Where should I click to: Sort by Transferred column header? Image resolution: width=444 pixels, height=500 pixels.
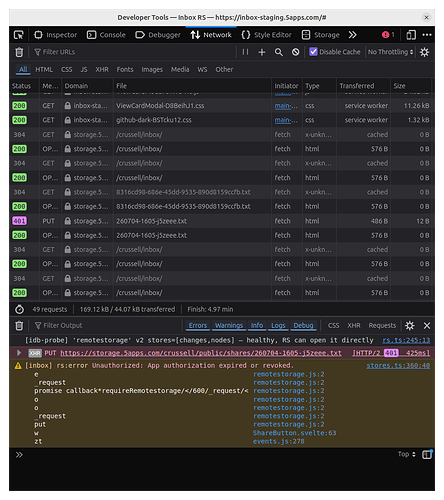(x=363, y=86)
